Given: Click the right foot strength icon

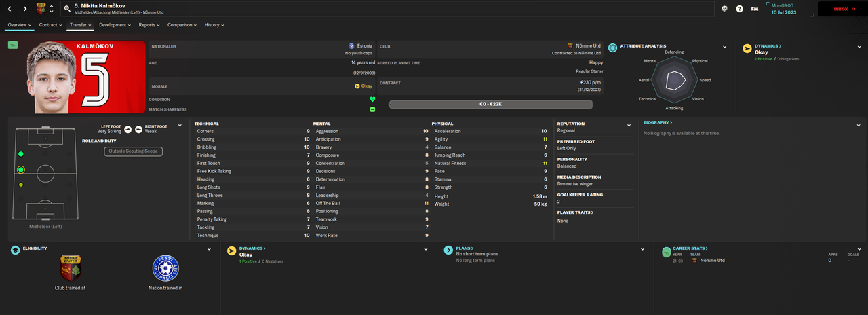Looking at the screenshot, I should (138, 129).
